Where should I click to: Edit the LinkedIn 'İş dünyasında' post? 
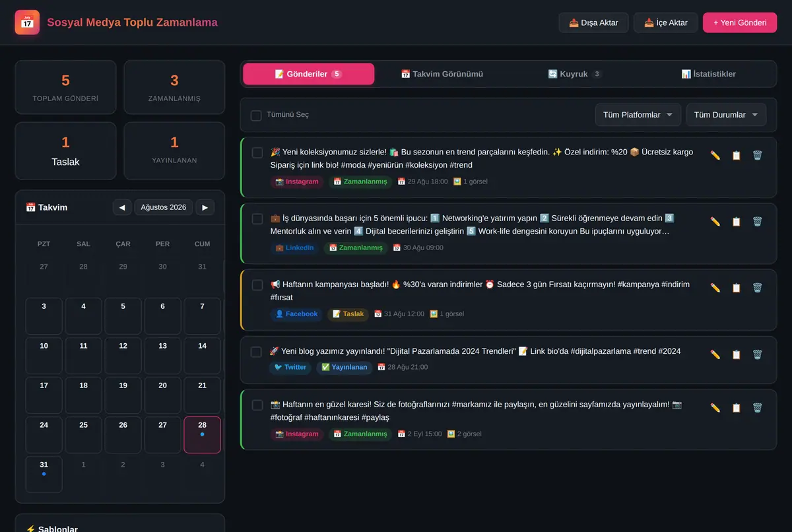click(x=715, y=222)
